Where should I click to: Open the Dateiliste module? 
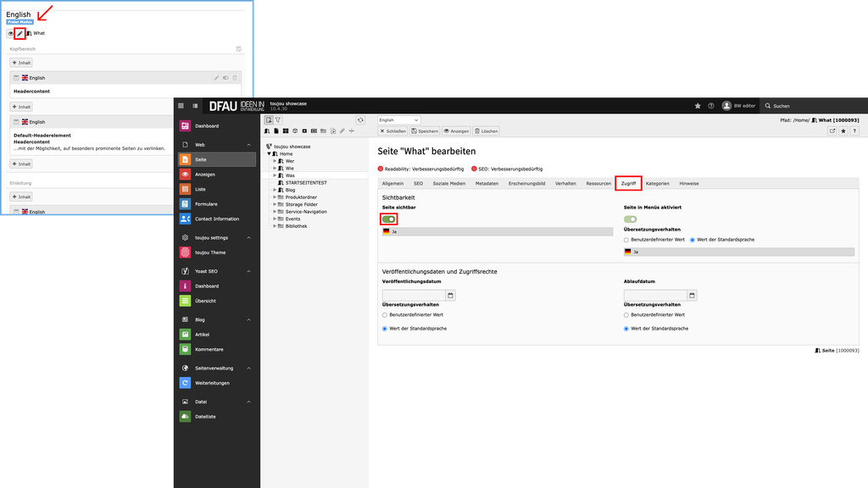205,417
